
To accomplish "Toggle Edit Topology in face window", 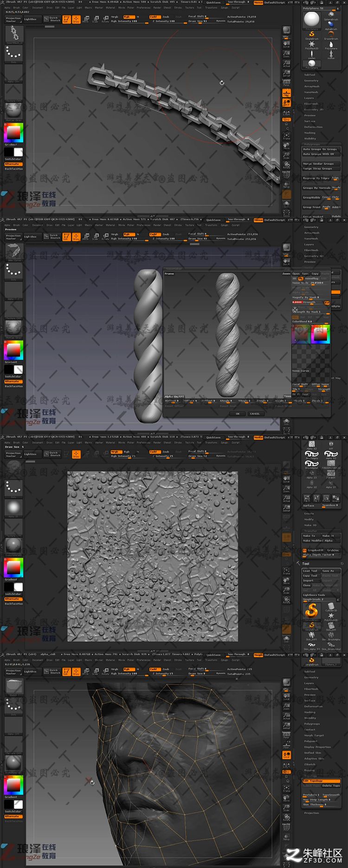I will point(321,780).
